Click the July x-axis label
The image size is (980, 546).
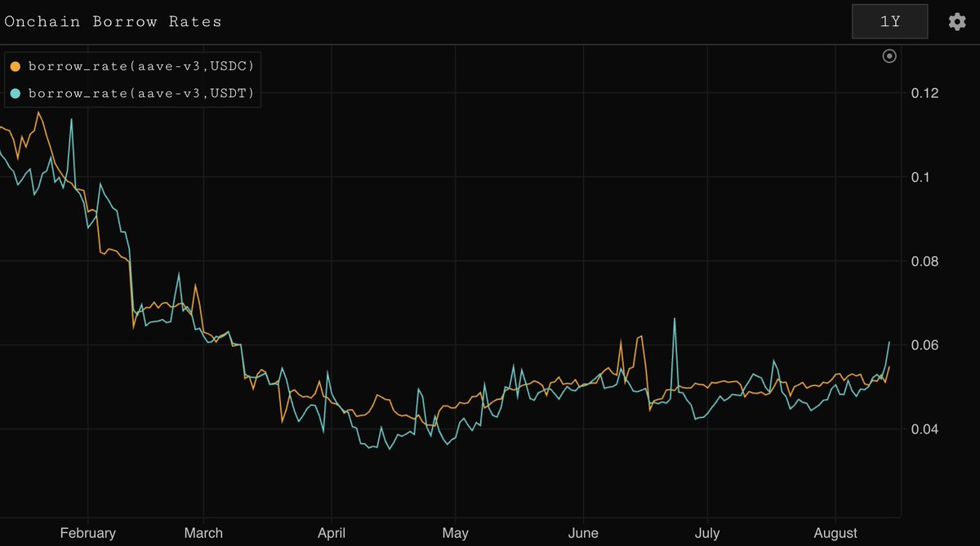click(x=707, y=534)
